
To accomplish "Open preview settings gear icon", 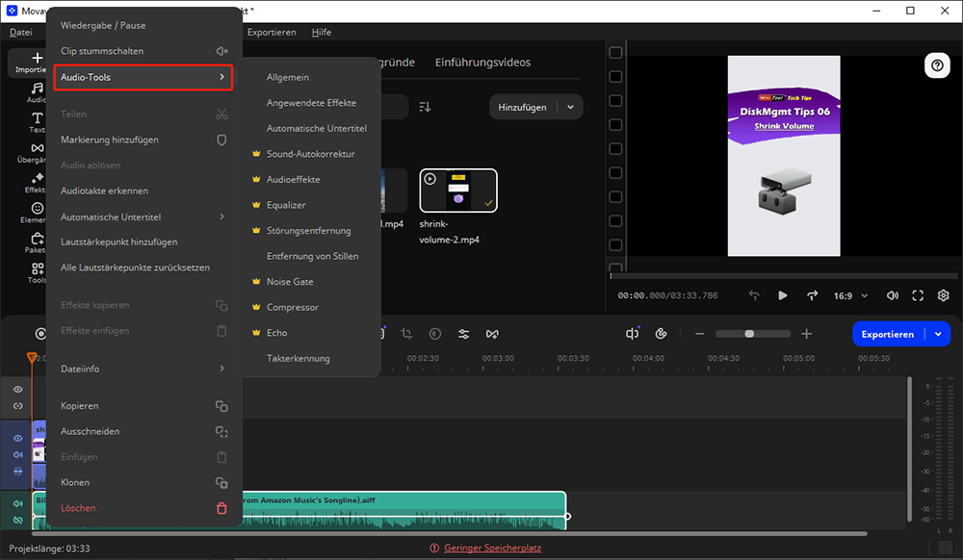I will [944, 295].
